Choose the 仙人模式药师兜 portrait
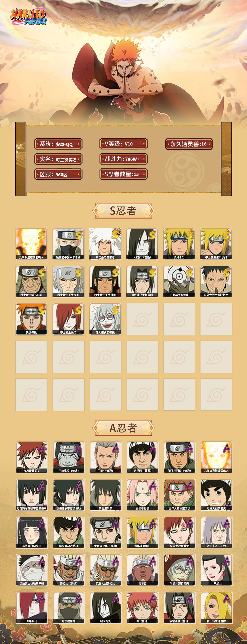Screen dimensions: 247x644 [105, 319]
